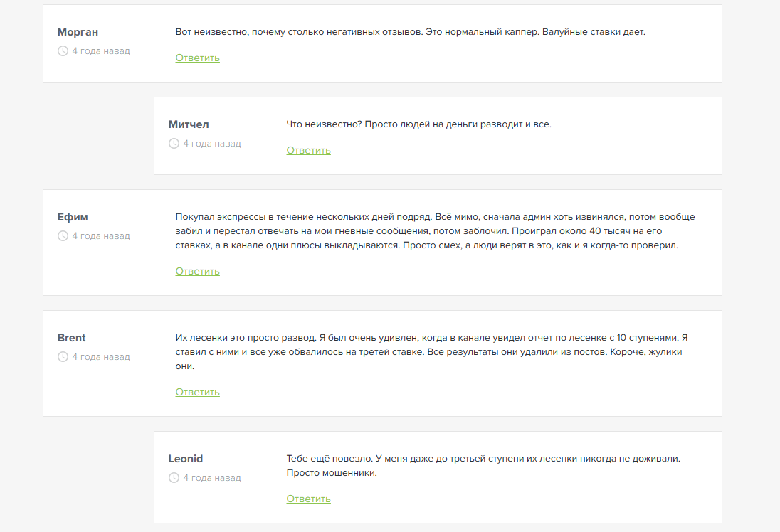This screenshot has height=532, width=780.
Task: Select the username Ефим
Action: tap(73, 217)
